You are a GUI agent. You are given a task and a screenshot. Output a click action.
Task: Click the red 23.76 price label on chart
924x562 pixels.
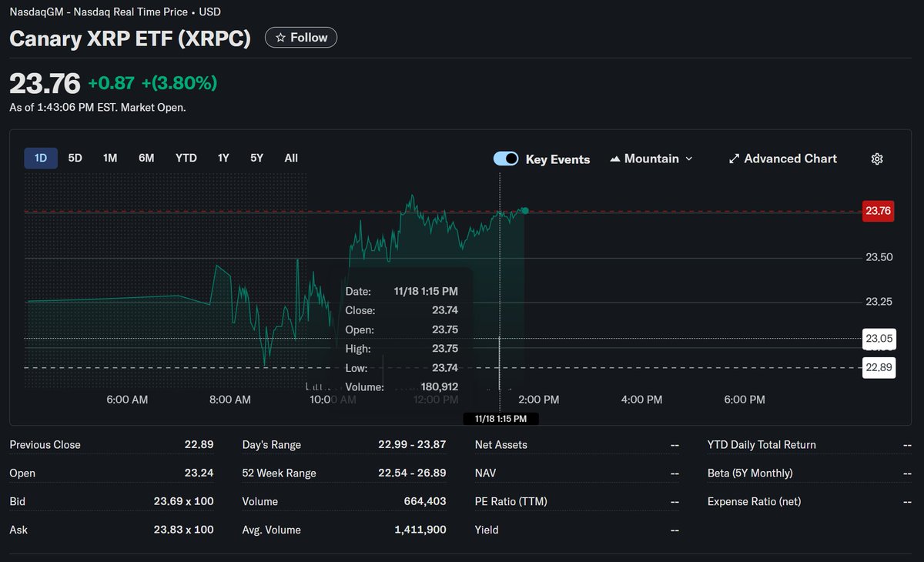pyautogui.click(x=878, y=211)
